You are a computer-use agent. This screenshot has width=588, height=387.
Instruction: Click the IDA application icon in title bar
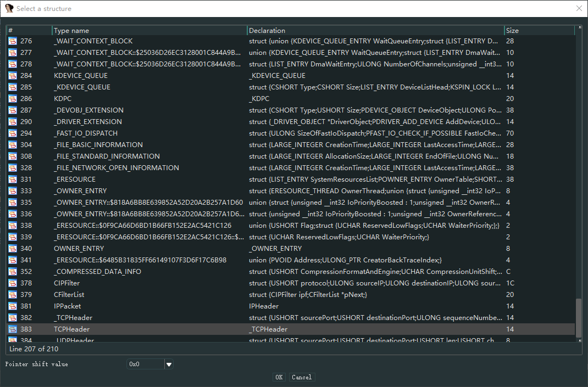9,8
